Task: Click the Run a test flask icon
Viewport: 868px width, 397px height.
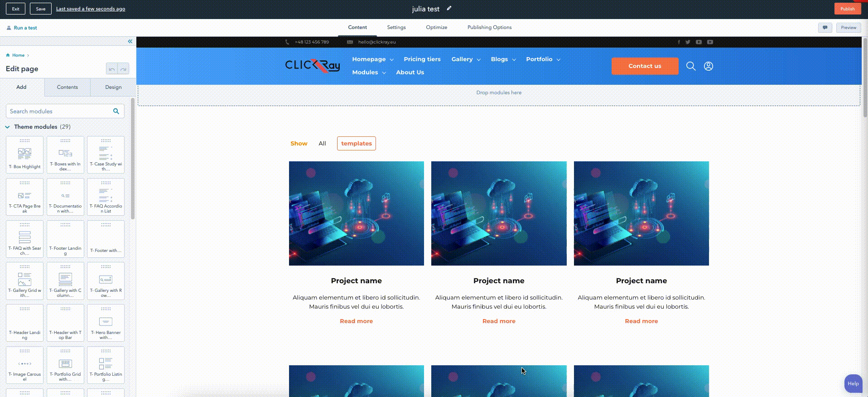Action: coord(9,28)
